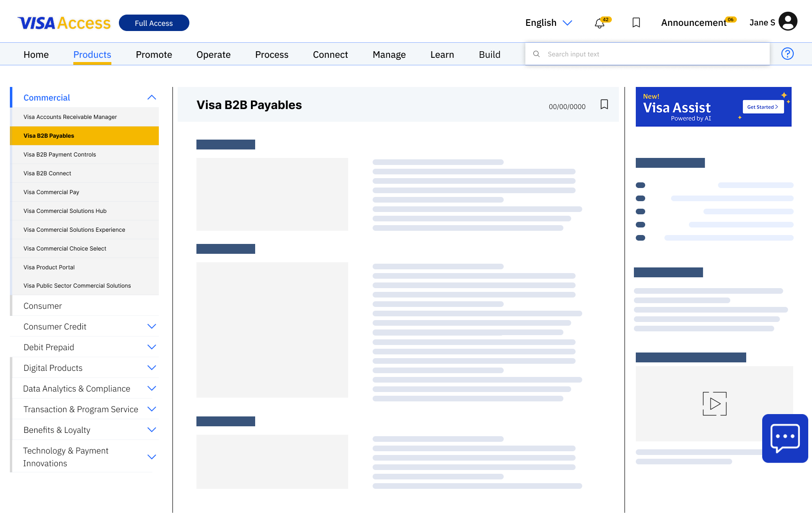Click the Jane S username
The height and width of the screenshot is (525, 812).
click(x=762, y=23)
